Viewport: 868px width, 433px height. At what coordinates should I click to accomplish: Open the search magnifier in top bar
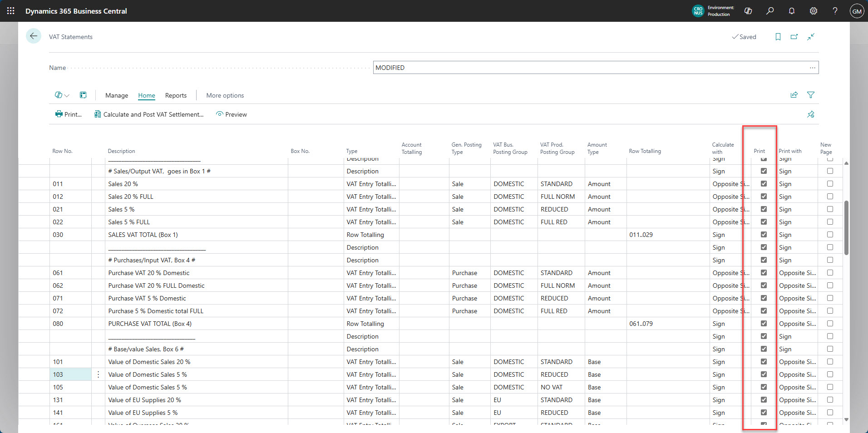pyautogui.click(x=770, y=11)
